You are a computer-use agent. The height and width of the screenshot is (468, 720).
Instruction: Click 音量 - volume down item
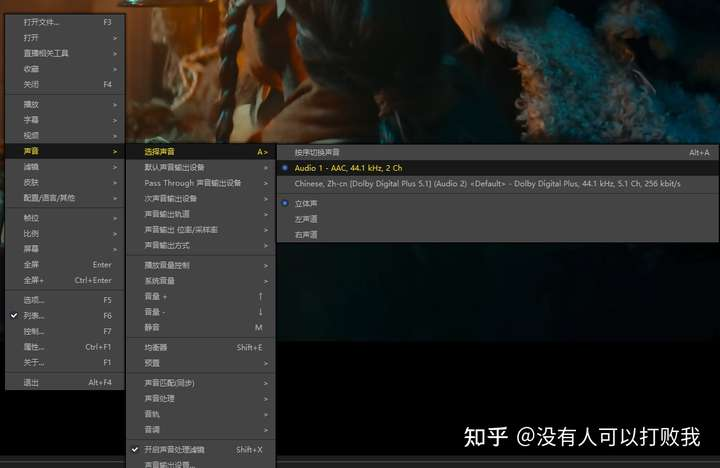(x=201, y=312)
